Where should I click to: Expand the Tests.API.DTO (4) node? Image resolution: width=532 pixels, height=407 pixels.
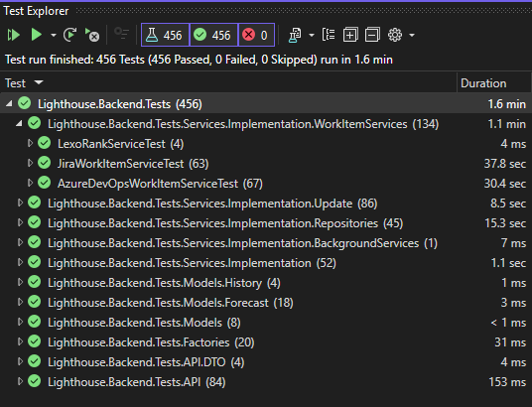click(20, 361)
